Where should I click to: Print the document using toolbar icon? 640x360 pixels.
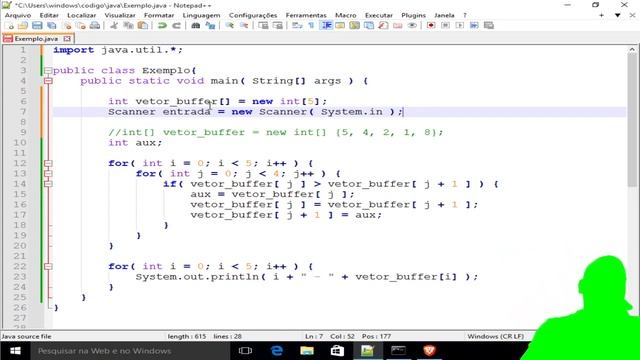95,26
